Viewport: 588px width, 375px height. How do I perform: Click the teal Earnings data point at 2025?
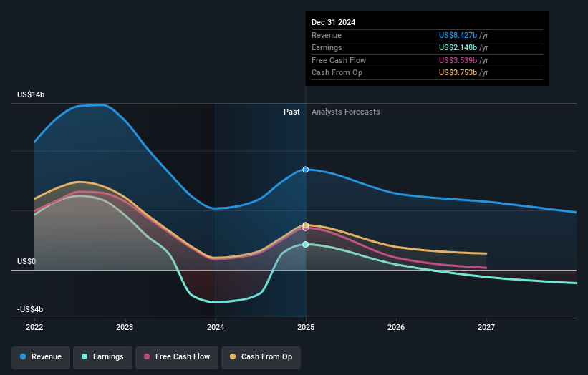(306, 244)
